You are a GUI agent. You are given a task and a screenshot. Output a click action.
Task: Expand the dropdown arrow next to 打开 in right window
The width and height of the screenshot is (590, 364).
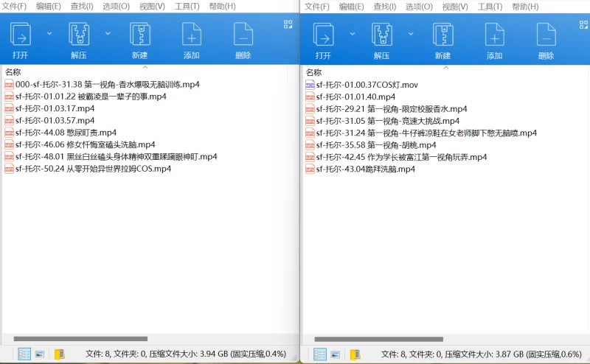click(353, 34)
